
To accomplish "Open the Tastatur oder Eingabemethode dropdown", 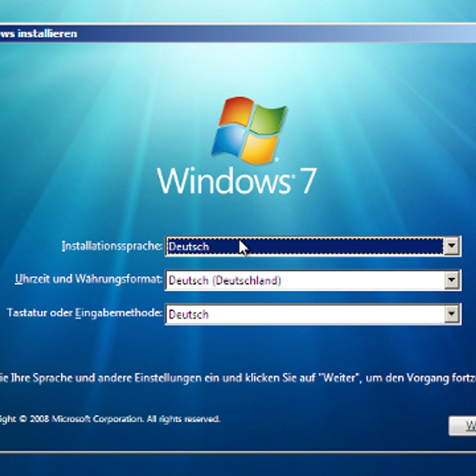I will (x=451, y=315).
